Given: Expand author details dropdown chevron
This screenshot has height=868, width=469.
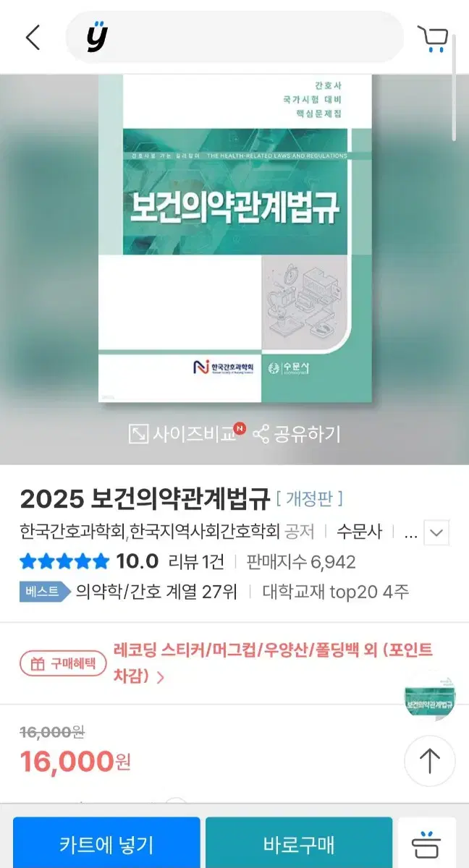Looking at the screenshot, I should tap(436, 534).
